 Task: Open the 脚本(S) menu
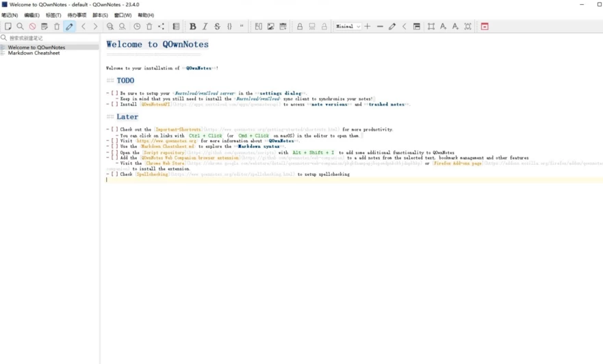point(100,15)
